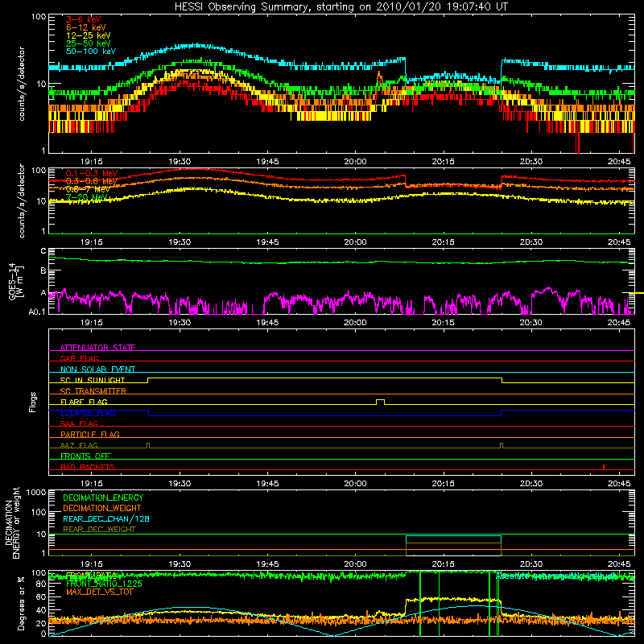Select the red 3-6 keV legend label

83,19
